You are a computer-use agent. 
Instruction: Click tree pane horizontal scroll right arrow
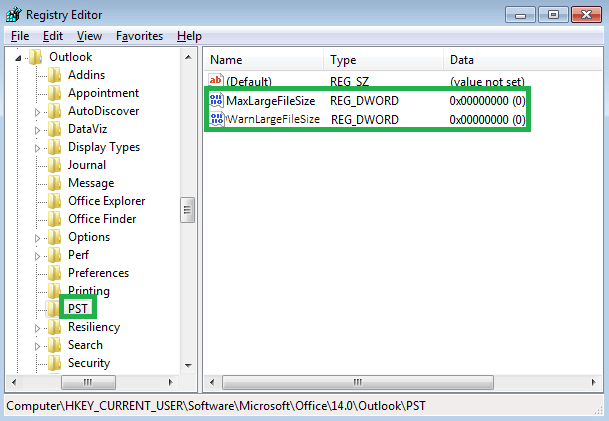click(x=170, y=382)
